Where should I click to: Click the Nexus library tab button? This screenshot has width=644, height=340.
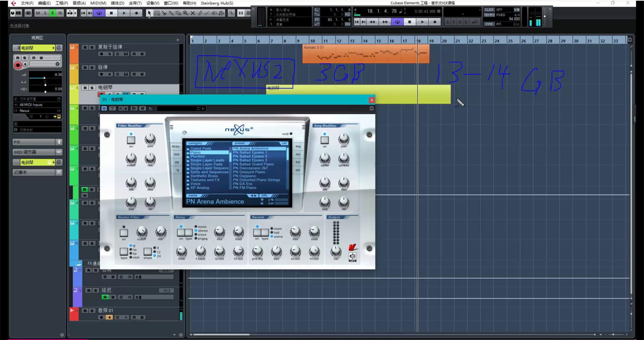pyautogui.click(x=176, y=146)
